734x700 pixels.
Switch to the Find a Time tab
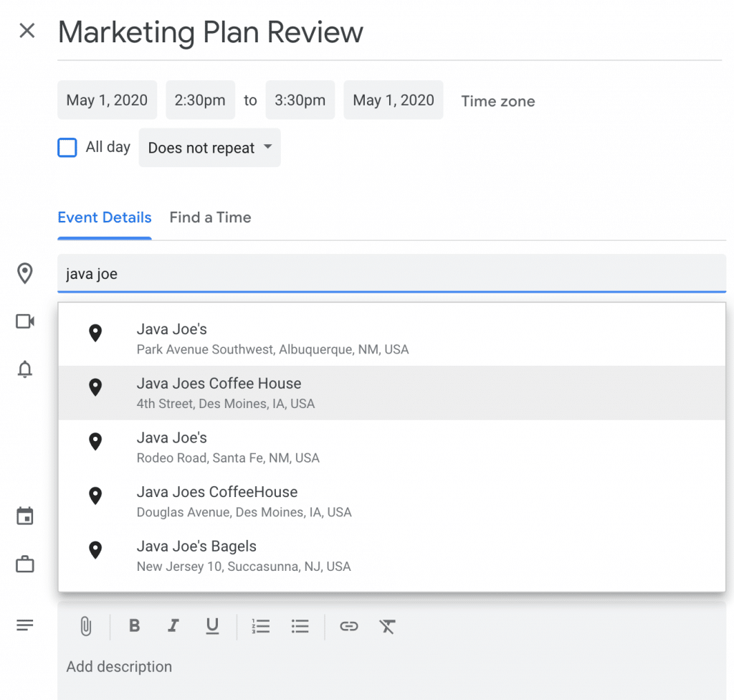pyautogui.click(x=210, y=217)
